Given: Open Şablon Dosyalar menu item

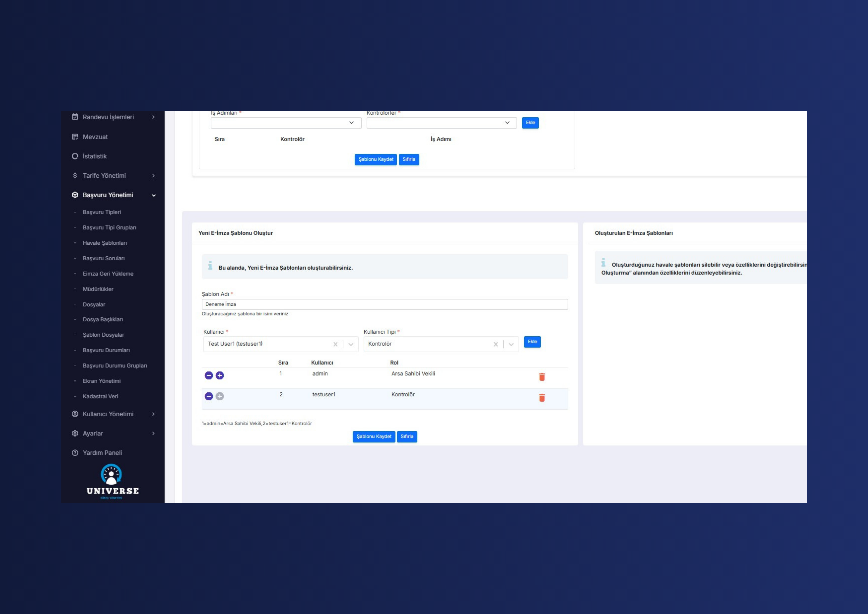Looking at the screenshot, I should [x=104, y=335].
